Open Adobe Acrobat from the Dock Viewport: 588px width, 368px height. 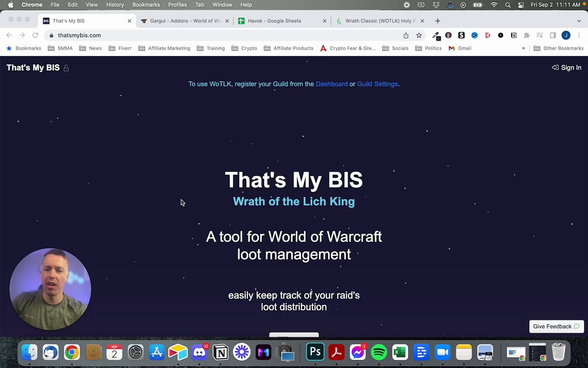tap(336, 353)
